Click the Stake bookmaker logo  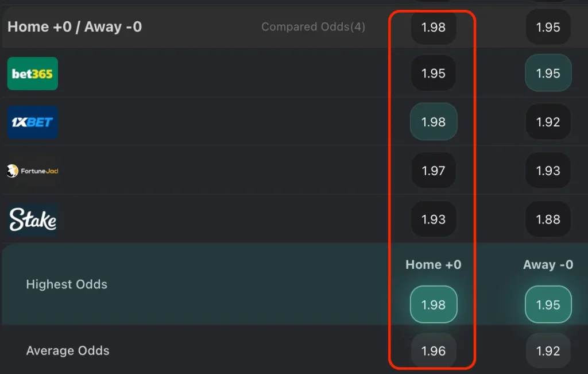click(x=32, y=219)
